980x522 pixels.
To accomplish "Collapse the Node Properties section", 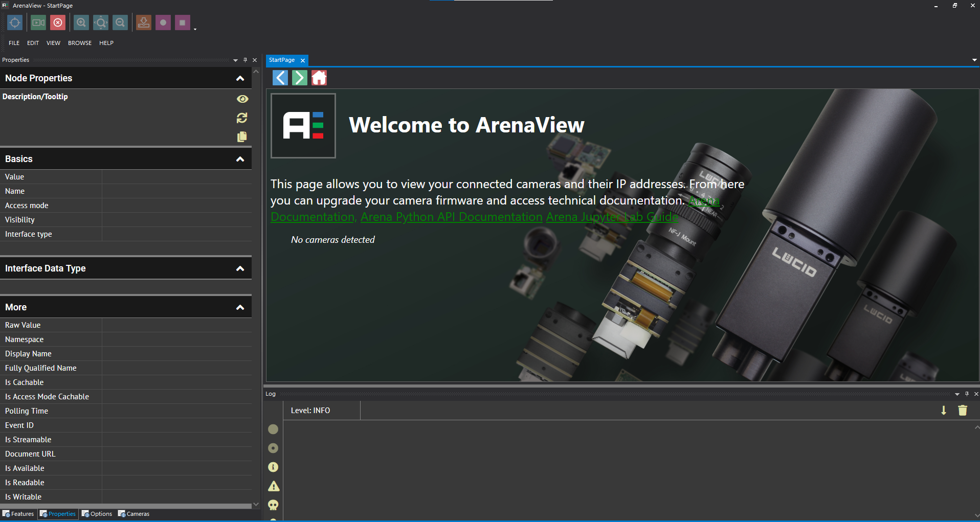I will 240,78.
